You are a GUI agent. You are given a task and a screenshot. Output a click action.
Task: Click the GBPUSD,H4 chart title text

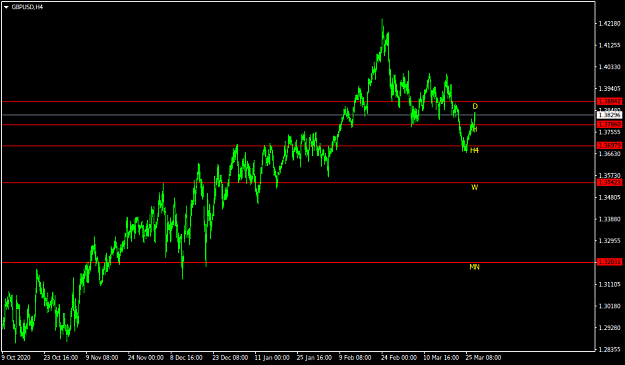[27, 7]
